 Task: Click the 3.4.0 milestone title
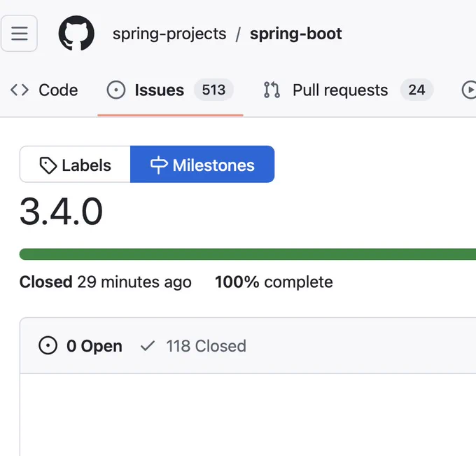tap(61, 212)
